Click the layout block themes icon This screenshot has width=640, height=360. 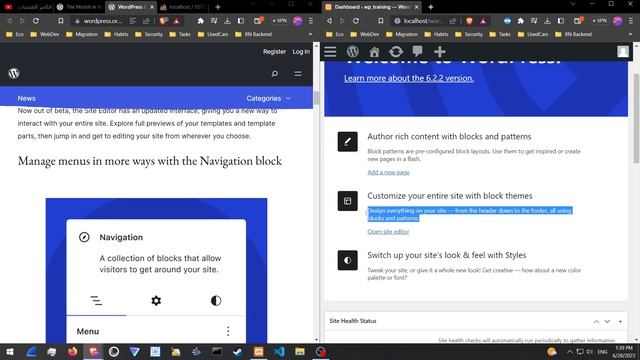pyautogui.click(x=347, y=201)
